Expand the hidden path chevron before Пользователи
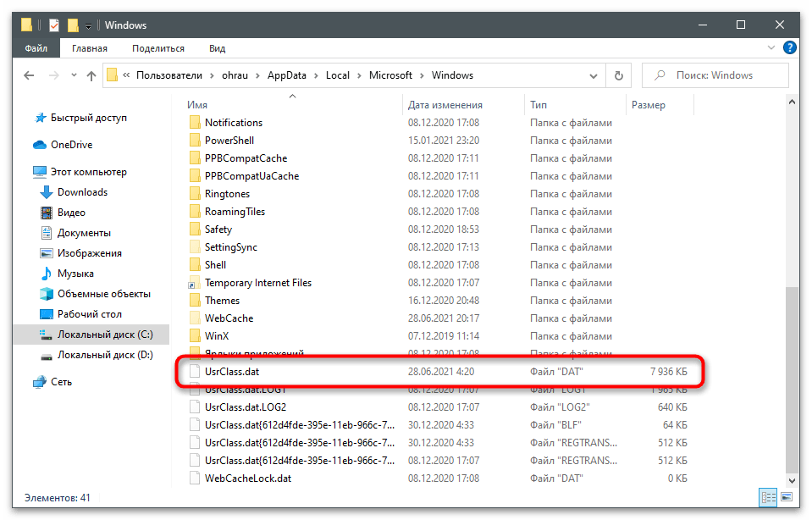Image resolution: width=812 pixels, height=520 pixels. point(126,75)
